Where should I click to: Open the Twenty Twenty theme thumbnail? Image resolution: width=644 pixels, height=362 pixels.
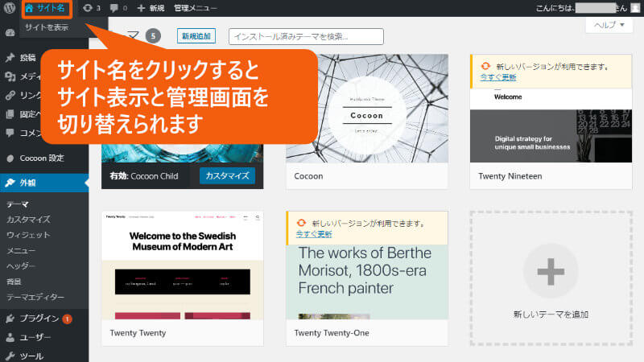pos(183,265)
